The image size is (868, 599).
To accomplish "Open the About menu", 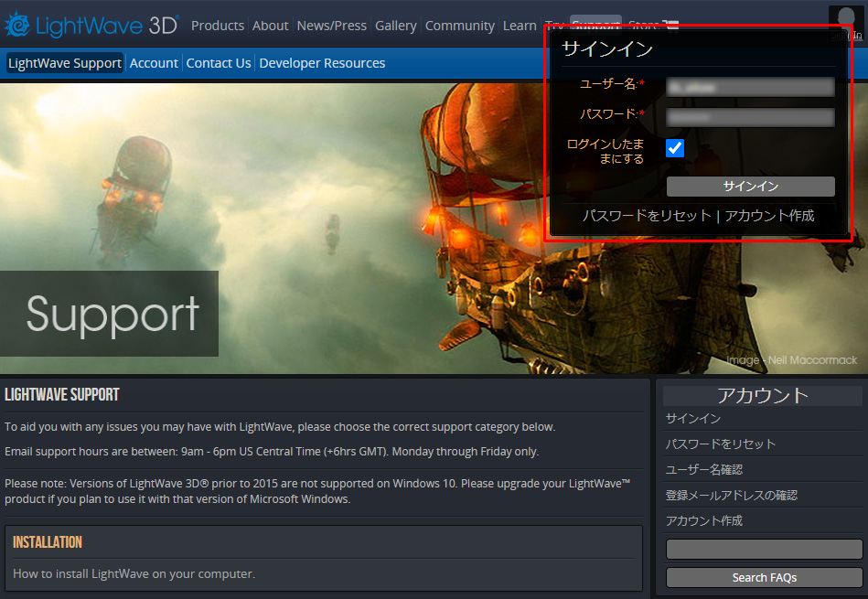I will 270,26.
